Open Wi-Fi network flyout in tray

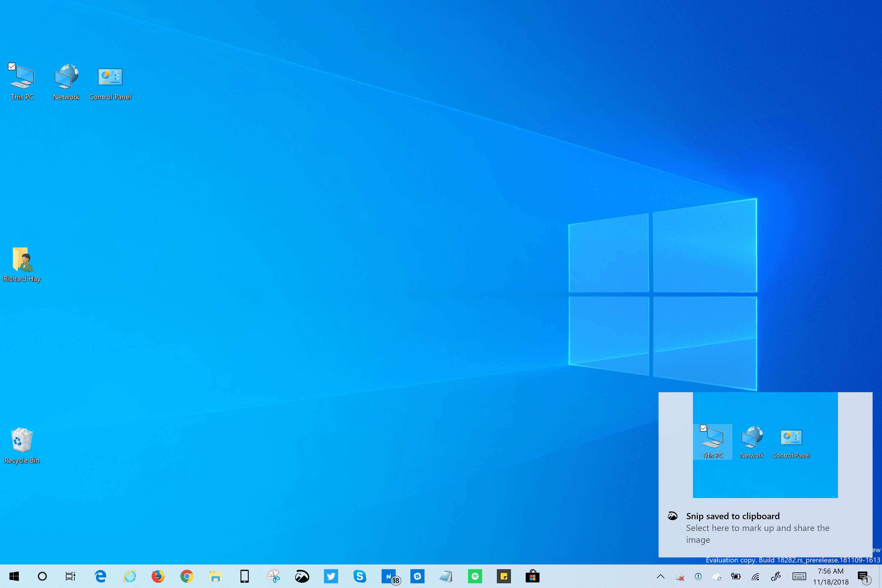point(755,576)
